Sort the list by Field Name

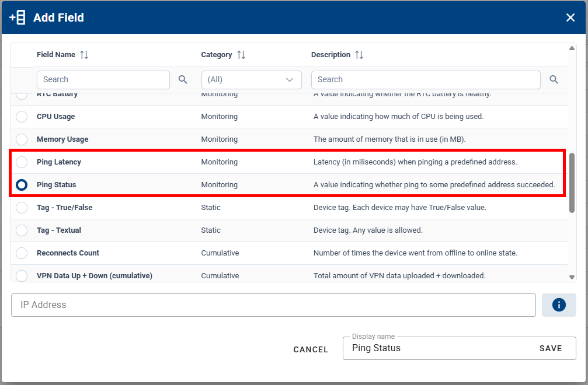tap(84, 54)
